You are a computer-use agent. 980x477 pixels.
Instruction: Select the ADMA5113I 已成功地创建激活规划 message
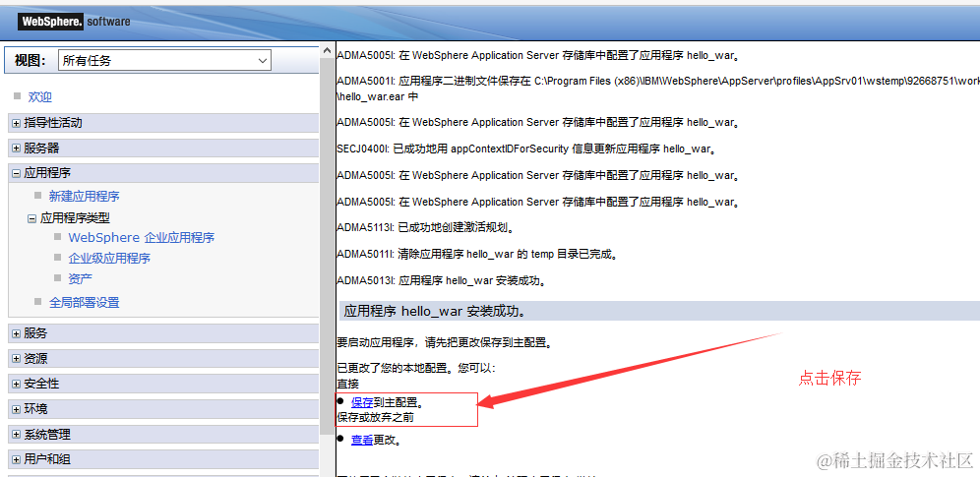pyautogui.click(x=425, y=228)
